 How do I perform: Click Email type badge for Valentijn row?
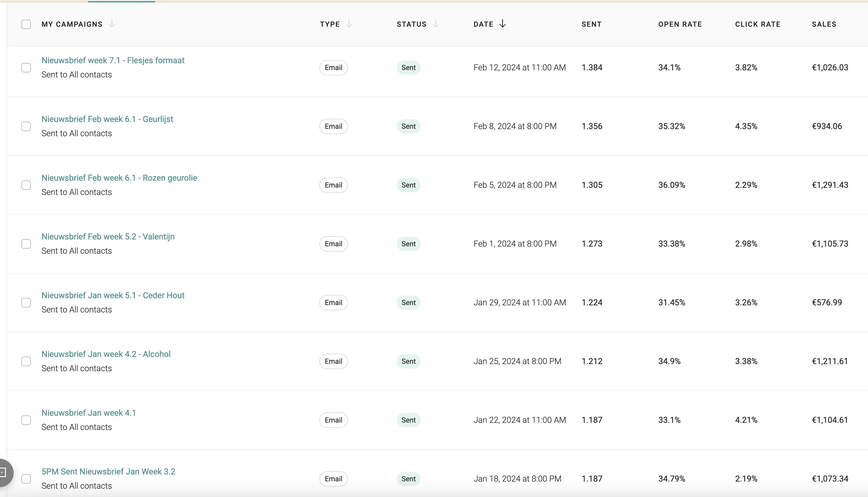click(334, 244)
